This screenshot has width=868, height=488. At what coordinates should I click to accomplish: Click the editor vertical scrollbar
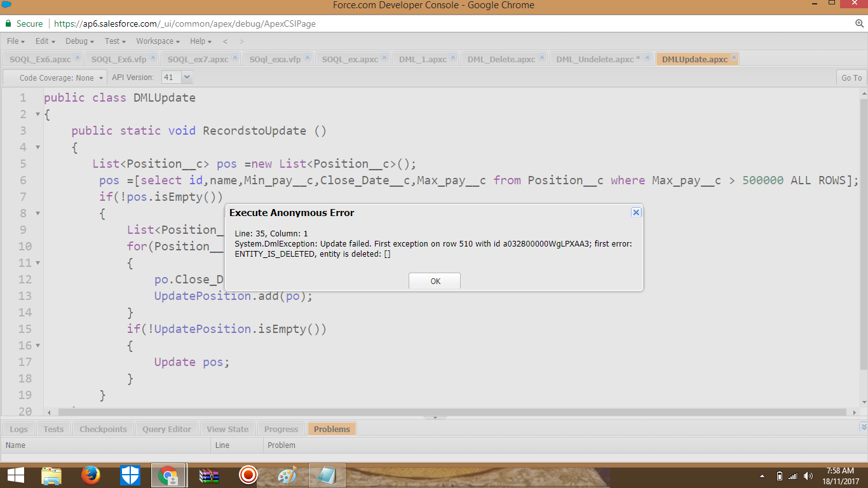(x=864, y=233)
